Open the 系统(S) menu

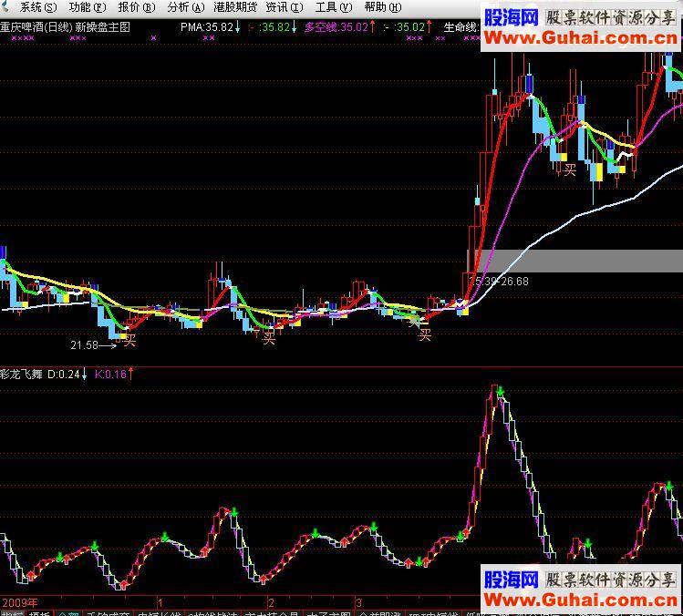coord(38,7)
